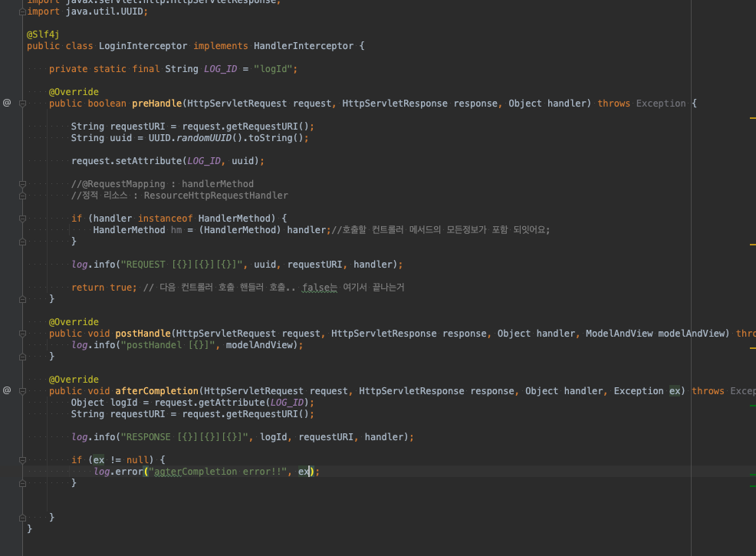This screenshot has height=556, width=756.
Task: Click the "logId" string literal
Action: 273,69
